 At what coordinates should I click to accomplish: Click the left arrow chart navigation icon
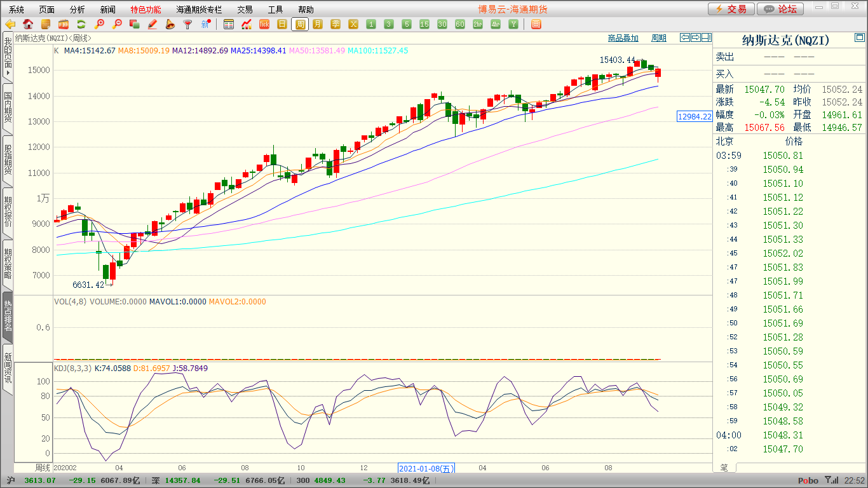[x=684, y=37]
